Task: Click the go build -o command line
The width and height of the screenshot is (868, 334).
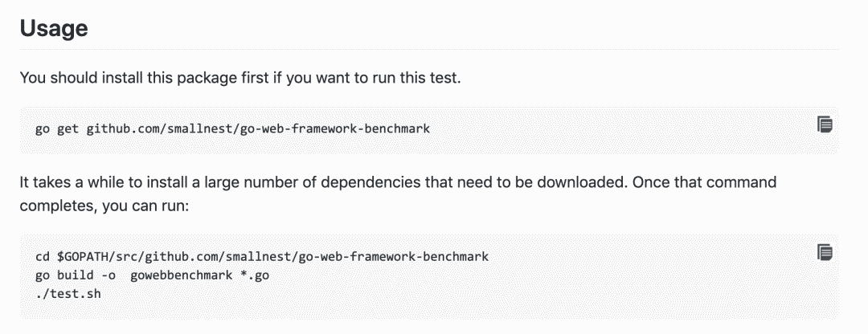Action: pyautogui.click(x=152, y=275)
